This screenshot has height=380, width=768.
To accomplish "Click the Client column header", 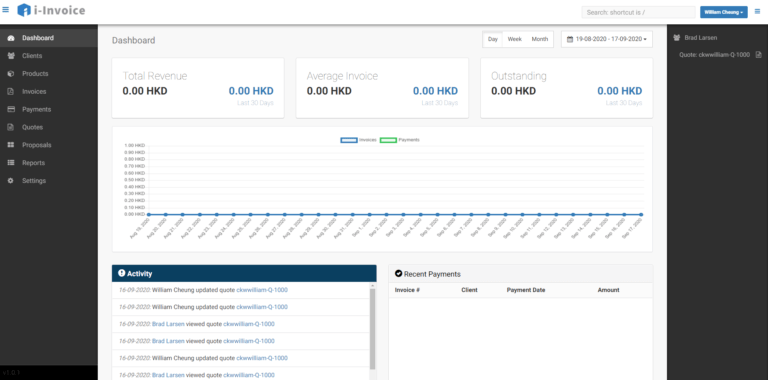I will point(469,290).
